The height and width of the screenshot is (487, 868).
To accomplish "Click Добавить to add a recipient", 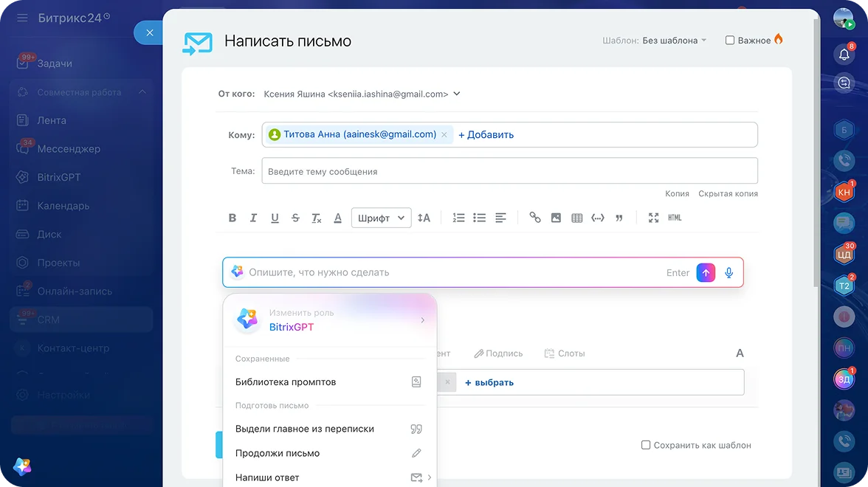I will click(486, 134).
